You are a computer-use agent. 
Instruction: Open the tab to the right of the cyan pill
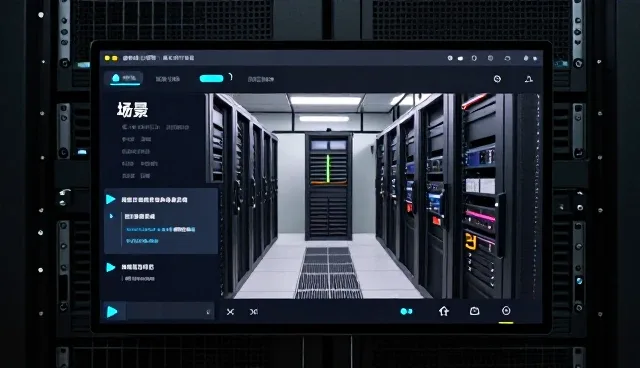(x=261, y=79)
